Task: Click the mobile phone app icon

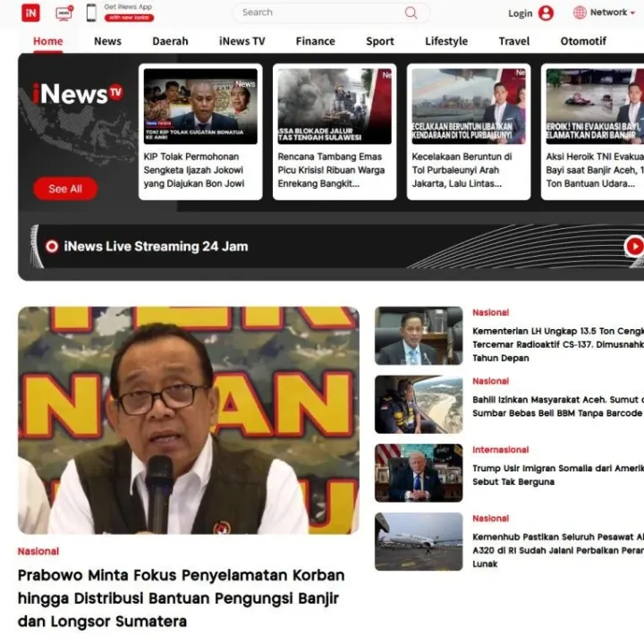Action: pos(91,13)
